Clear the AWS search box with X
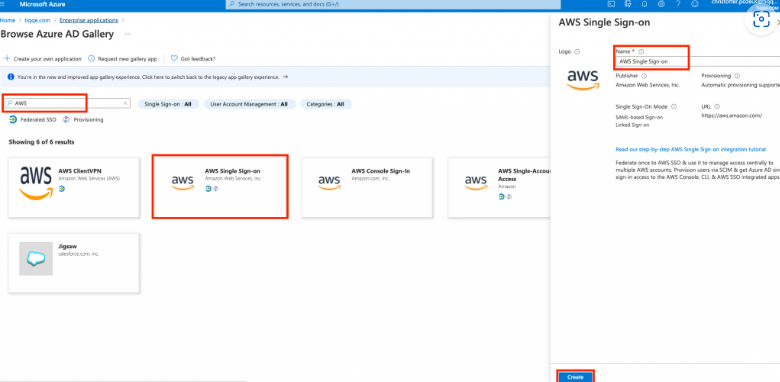The image size is (780, 382). pyautogui.click(x=125, y=103)
